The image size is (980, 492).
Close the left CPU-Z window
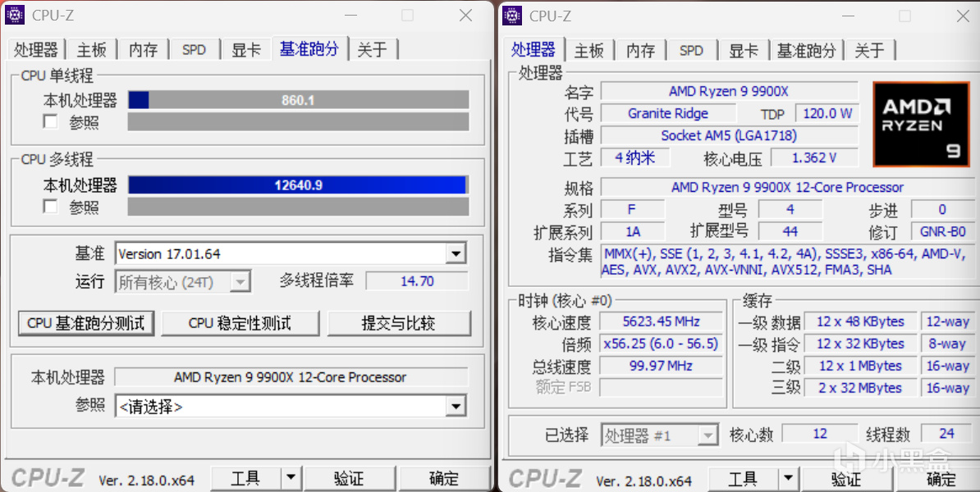tap(465, 16)
